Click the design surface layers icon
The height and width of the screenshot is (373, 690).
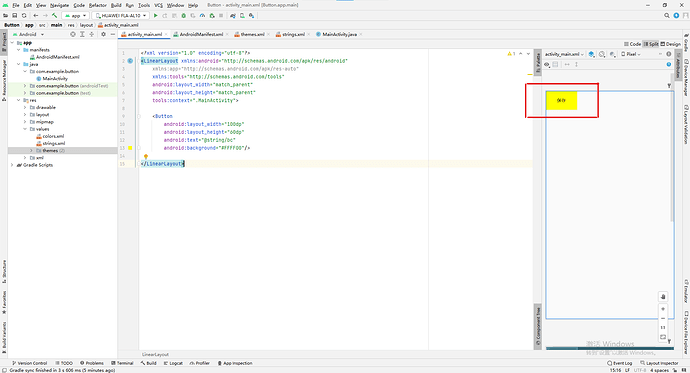click(591, 54)
